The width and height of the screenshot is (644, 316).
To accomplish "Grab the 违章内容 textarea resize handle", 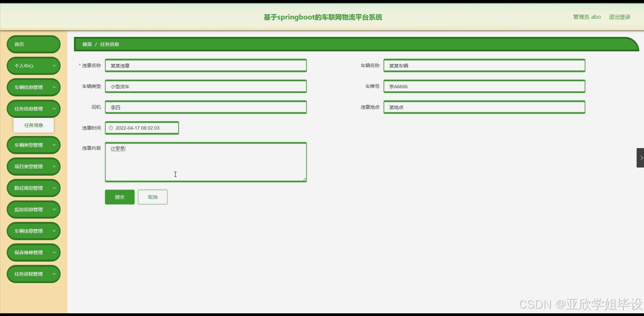I will tap(304, 179).
